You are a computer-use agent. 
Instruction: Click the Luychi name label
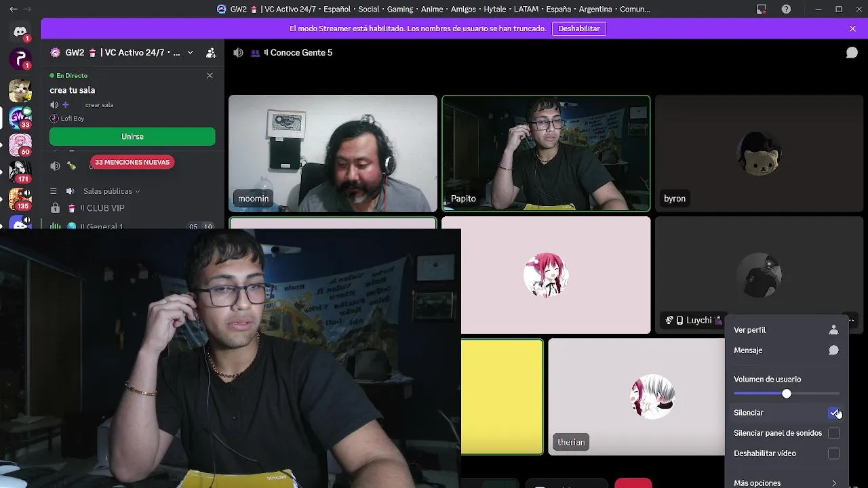tap(699, 321)
